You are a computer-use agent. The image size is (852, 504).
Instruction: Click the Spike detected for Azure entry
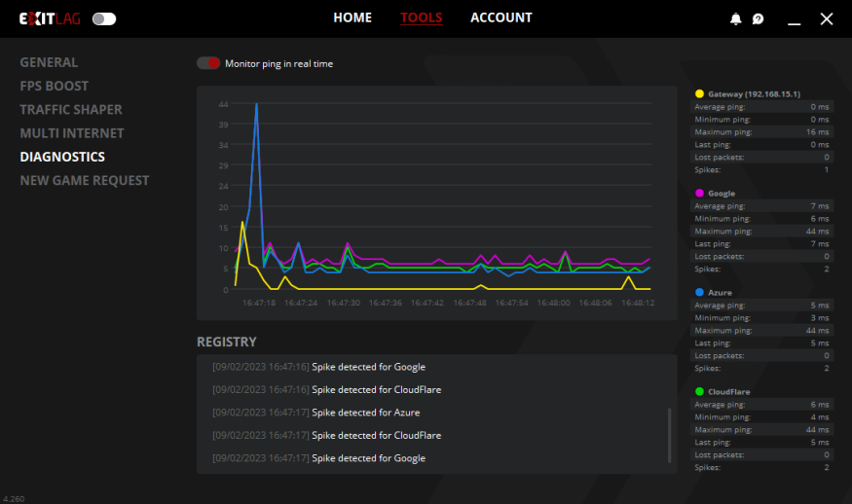[316, 413]
